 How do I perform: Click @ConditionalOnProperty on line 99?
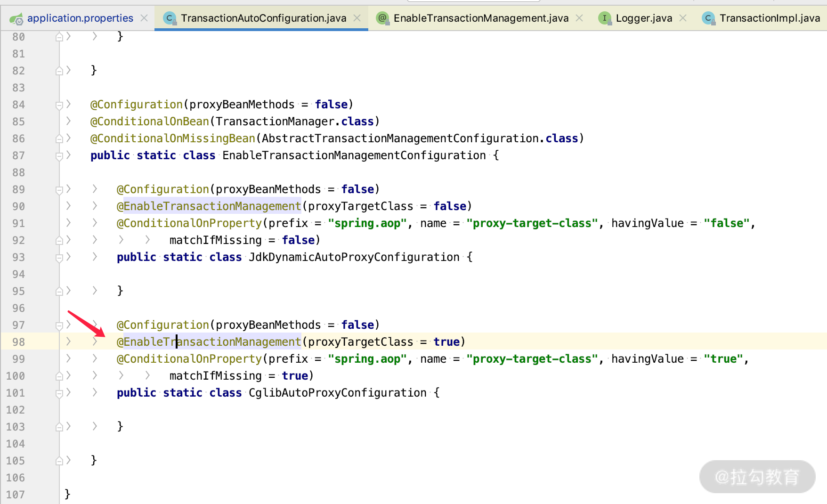point(189,359)
